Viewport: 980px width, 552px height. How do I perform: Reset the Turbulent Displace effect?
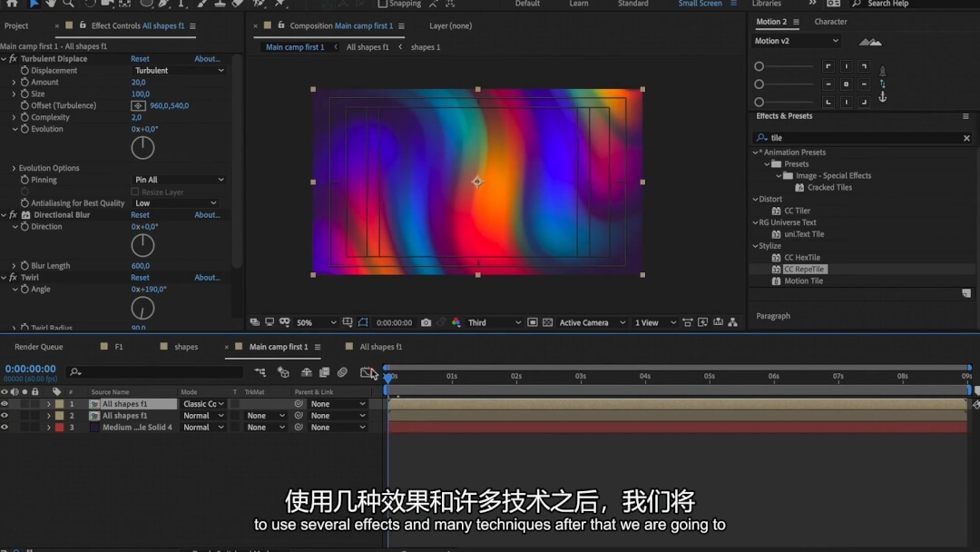click(140, 59)
